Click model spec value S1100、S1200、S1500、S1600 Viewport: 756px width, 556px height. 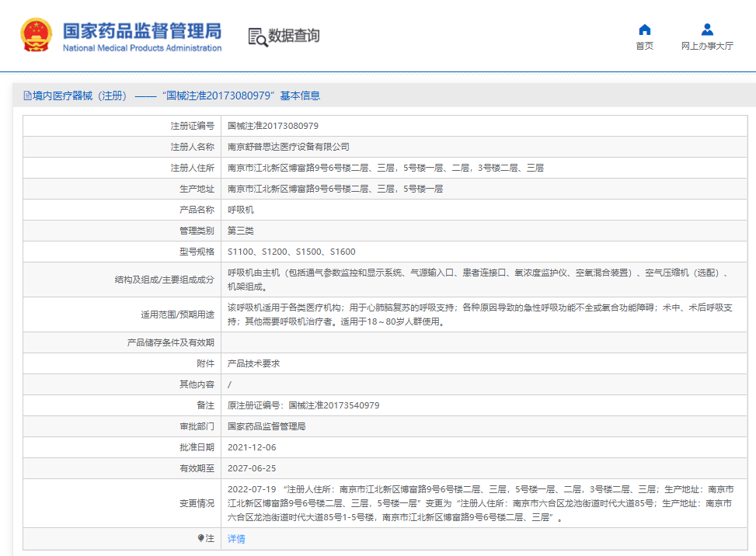291,252
